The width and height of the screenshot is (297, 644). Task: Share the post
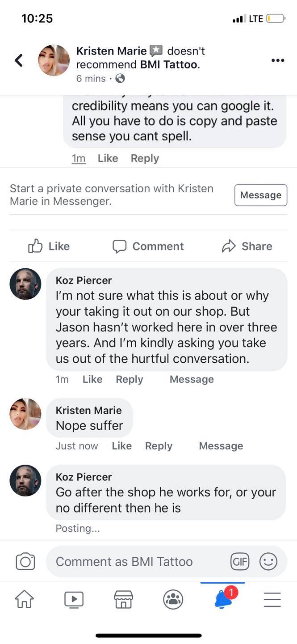coord(247,246)
